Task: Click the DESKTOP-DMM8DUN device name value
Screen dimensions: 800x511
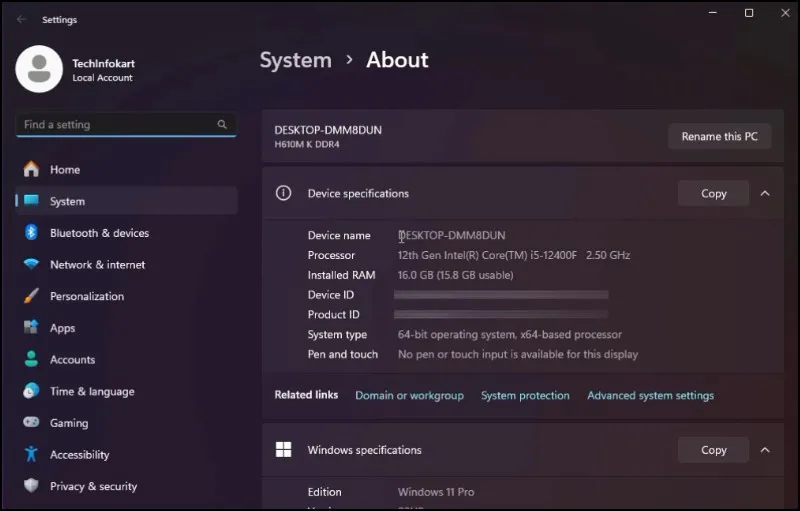Action: [x=452, y=235]
